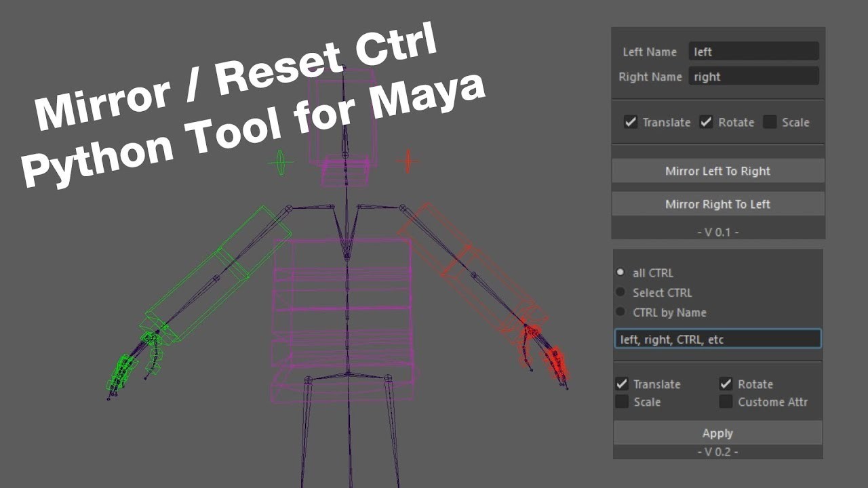Click the '- V 0.1 -' version label
Viewport: 868px width, 488px height.
point(718,232)
